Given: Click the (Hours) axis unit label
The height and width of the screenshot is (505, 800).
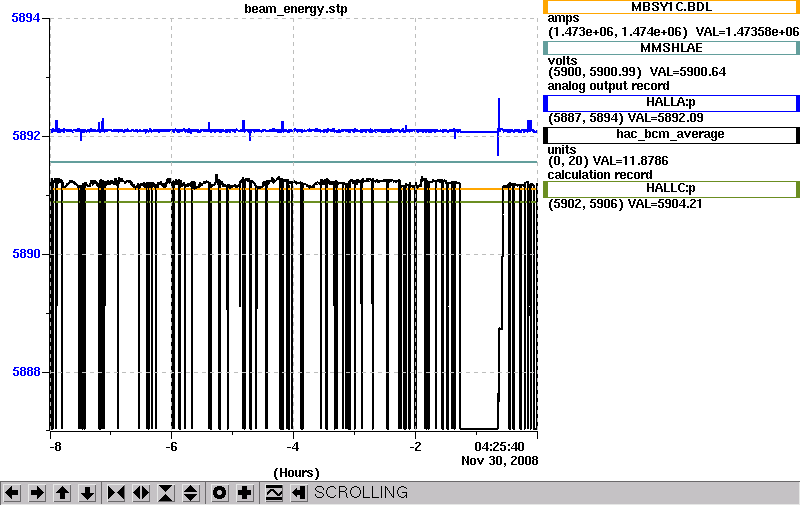Looking at the screenshot, I should (x=296, y=473).
